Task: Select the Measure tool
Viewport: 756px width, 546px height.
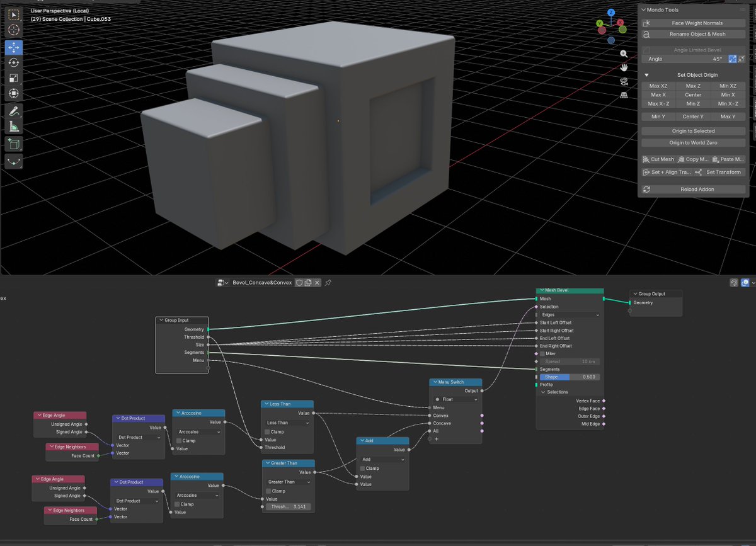Action: click(x=14, y=127)
